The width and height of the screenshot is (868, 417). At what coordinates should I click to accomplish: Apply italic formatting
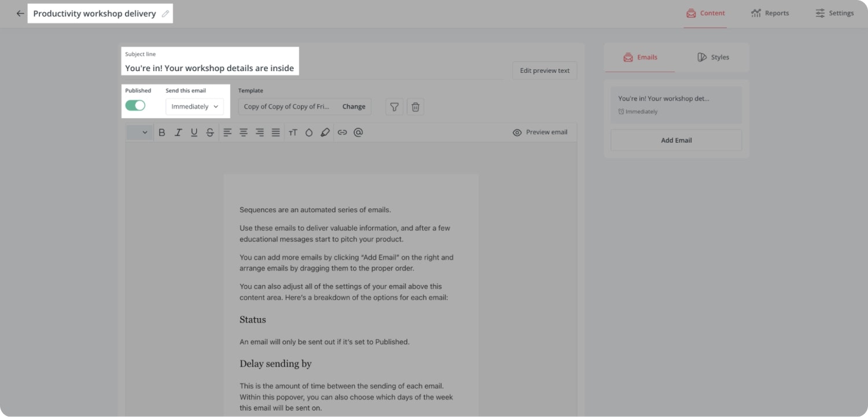pyautogui.click(x=178, y=132)
